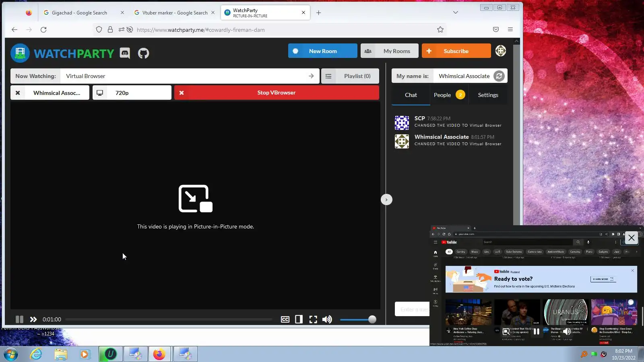The image size is (644, 362).
Task: Open the WatchParty GitHub icon
Action: (x=143, y=53)
